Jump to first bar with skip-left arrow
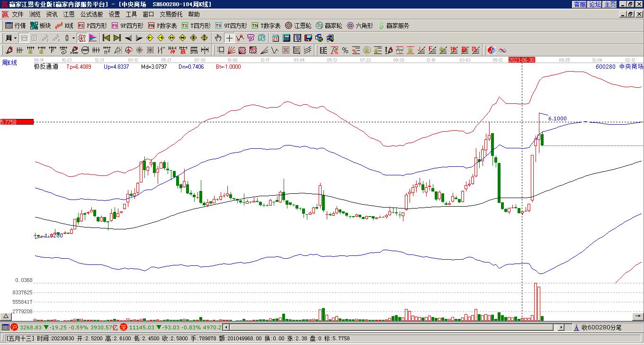 click(x=107, y=38)
